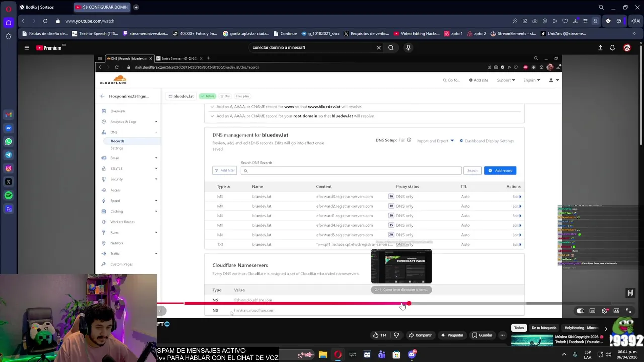
Task: Open Instagram in the Opera sidebar
Action: coord(8,168)
